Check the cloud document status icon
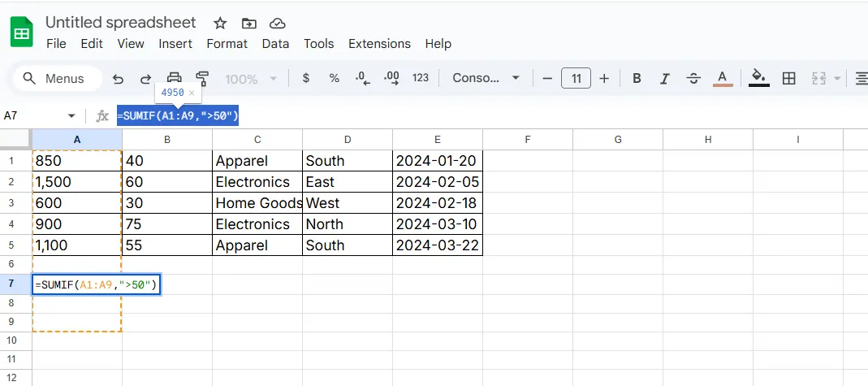This screenshot has height=386, width=868. tap(278, 23)
